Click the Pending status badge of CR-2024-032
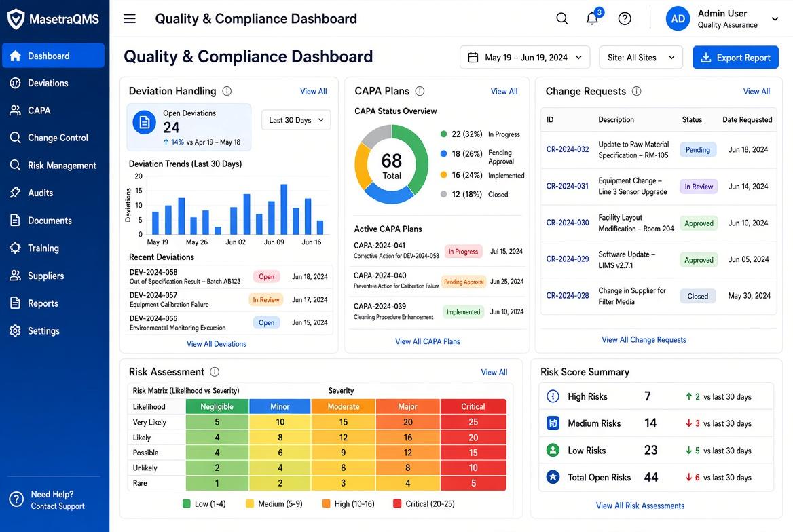 pyautogui.click(x=698, y=150)
